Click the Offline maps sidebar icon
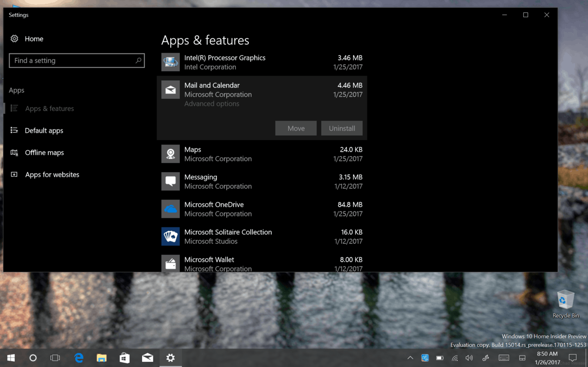588x367 pixels. [x=14, y=152]
